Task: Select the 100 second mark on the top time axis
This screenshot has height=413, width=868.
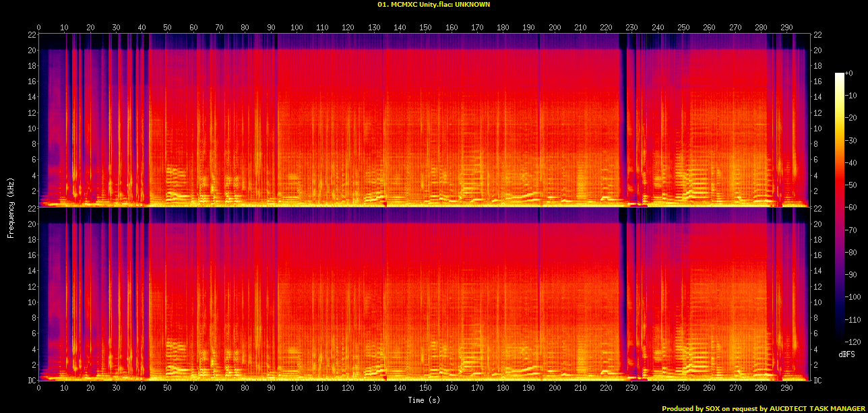Action: click(297, 28)
